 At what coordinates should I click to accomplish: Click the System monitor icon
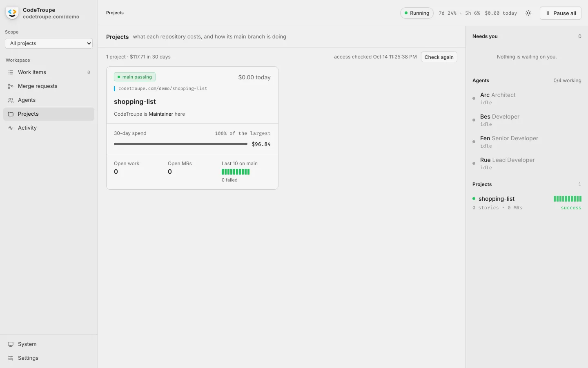coord(11,344)
